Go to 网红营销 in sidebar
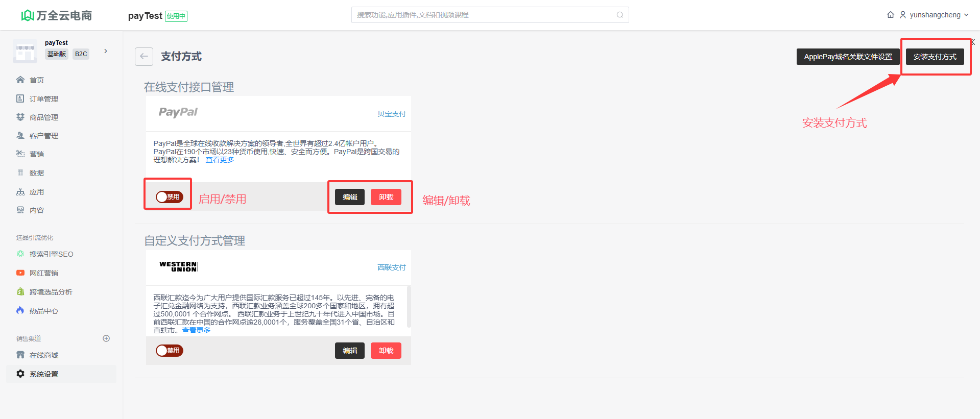The height and width of the screenshot is (419, 980). pos(43,273)
